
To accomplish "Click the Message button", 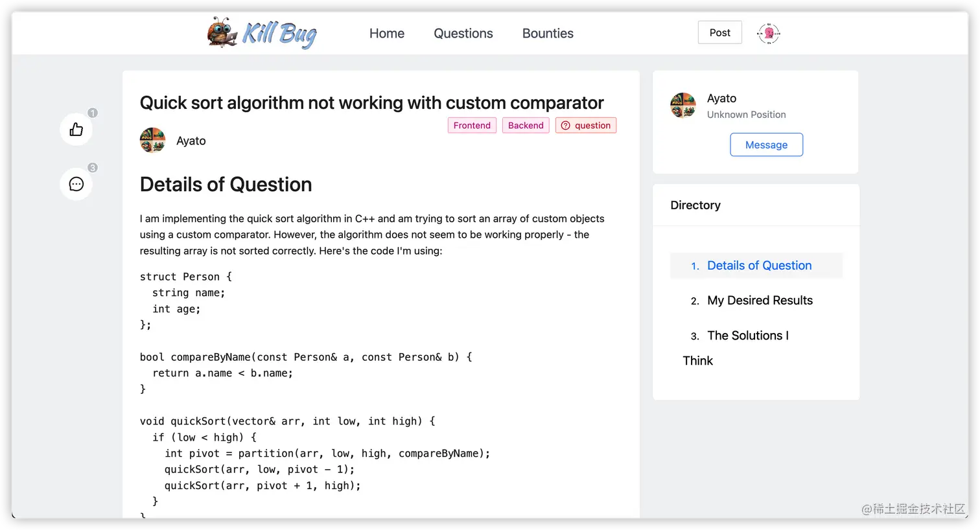I will (766, 144).
